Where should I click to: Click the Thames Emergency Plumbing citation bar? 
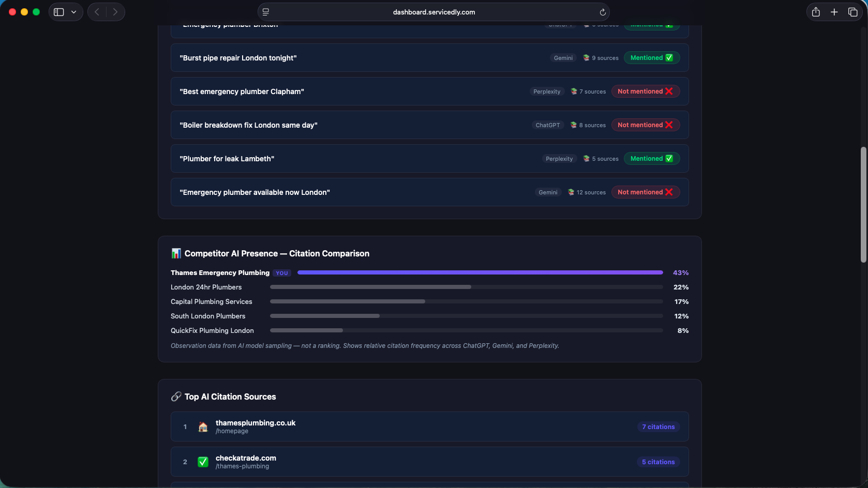(x=480, y=272)
